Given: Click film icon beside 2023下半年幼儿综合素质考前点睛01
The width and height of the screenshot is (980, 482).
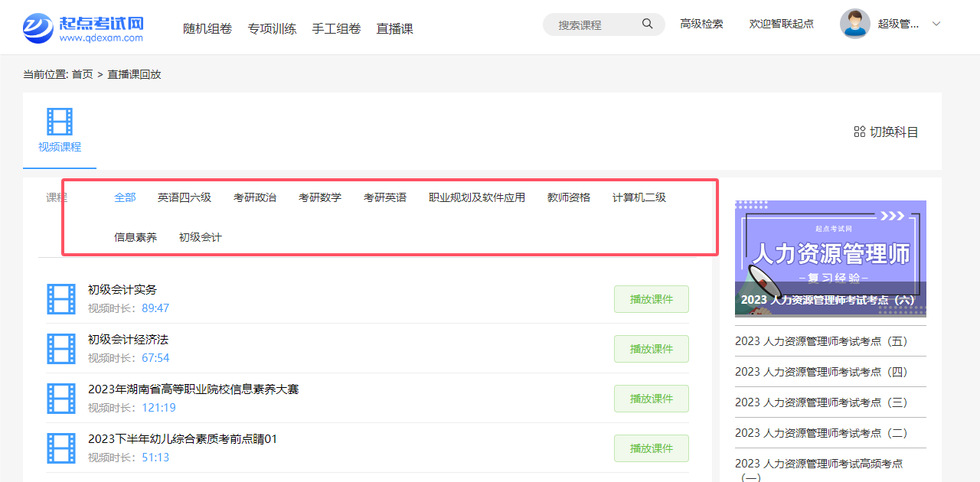Looking at the screenshot, I should pos(61,448).
